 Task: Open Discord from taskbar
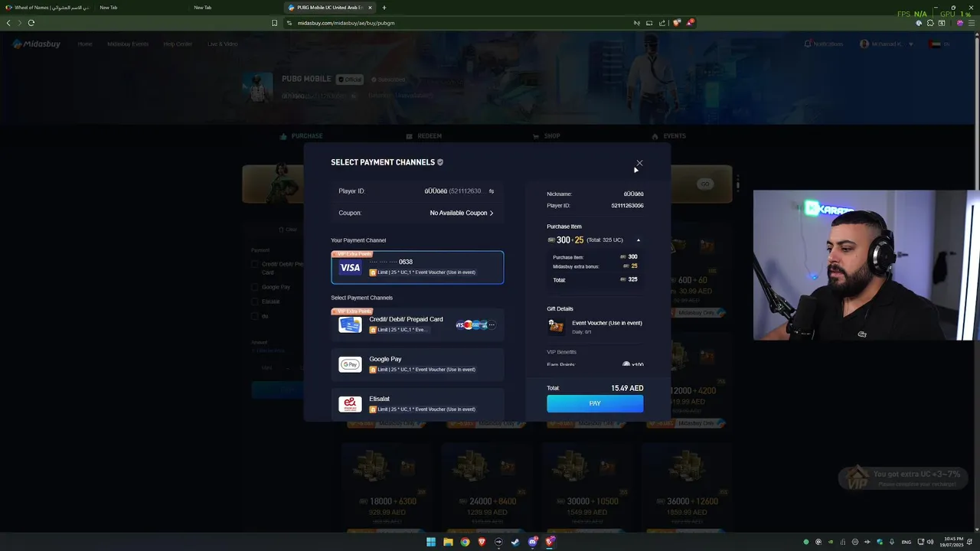tap(533, 542)
